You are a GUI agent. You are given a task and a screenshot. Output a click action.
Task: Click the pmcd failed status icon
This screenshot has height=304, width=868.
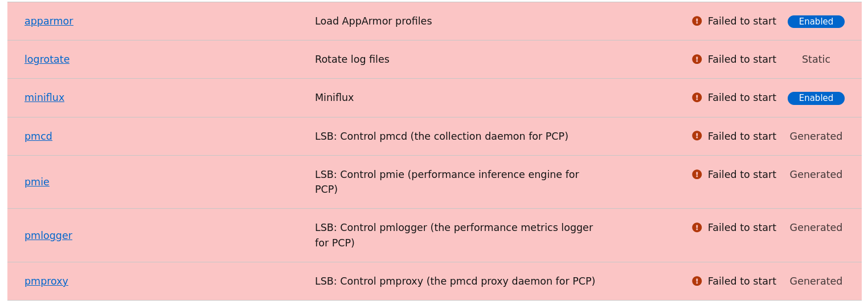point(697,136)
